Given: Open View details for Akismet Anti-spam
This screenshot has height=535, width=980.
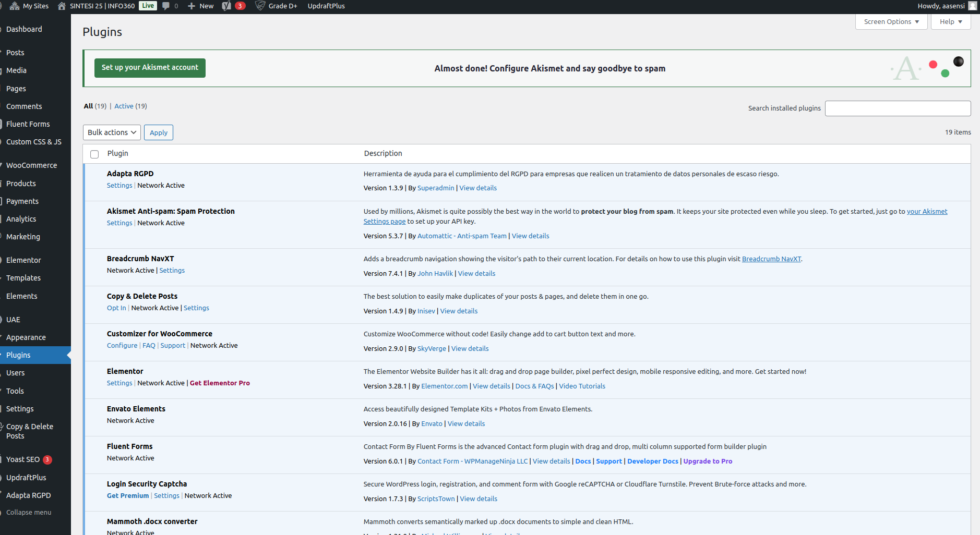Looking at the screenshot, I should 530,236.
